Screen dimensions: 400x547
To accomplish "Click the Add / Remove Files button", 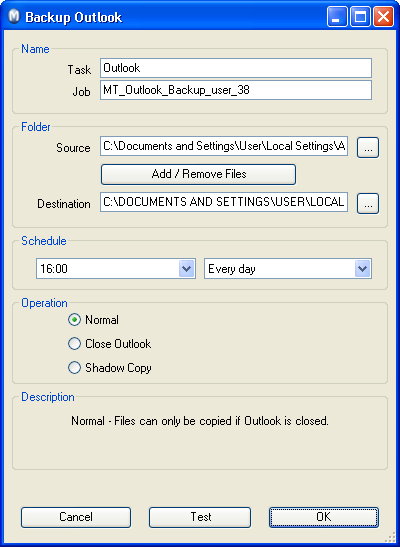I will pos(198,174).
